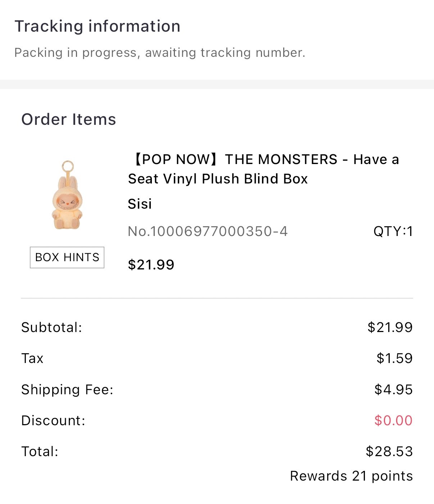Screen dimensions: 434x504
Task: Click the Tax amount $1.59
Action: (x=394, y=358)
